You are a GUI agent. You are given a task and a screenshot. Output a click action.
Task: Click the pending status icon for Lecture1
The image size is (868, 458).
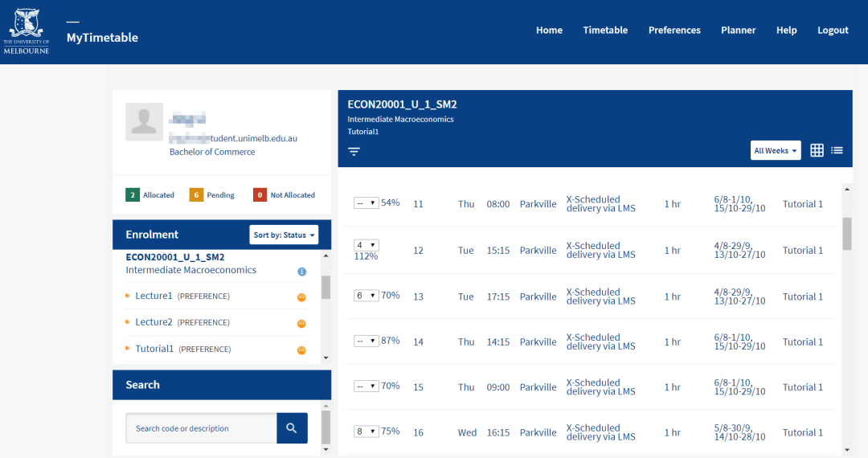pyautogui.click(x=301, y=297)
